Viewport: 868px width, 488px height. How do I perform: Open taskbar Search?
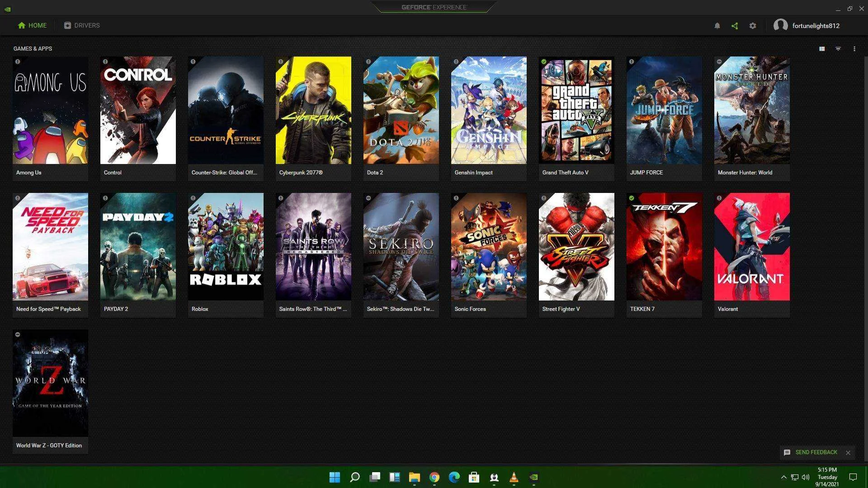click(x=355, y=477)
